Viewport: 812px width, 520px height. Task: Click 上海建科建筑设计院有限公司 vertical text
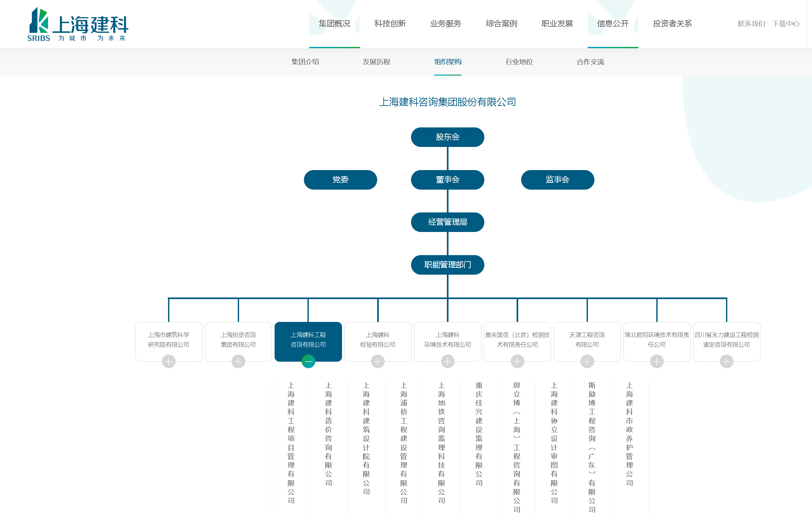pos(366,438)
